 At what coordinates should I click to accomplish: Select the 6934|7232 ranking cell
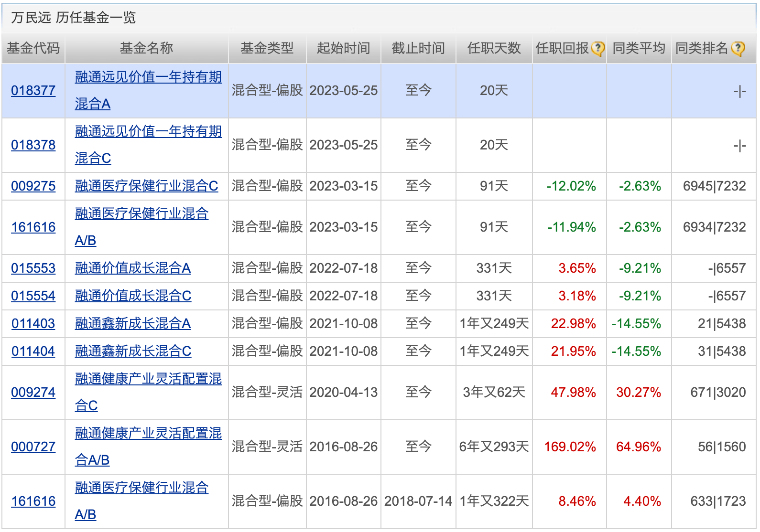(715, 227)
